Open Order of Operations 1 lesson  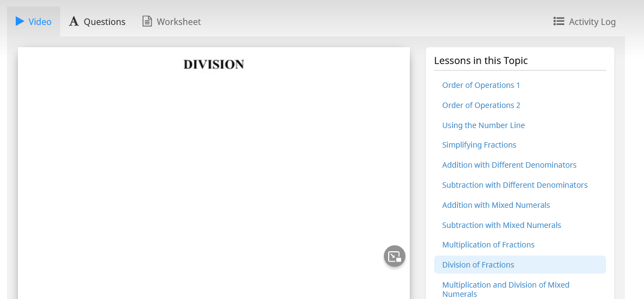(x=481, y=85)
